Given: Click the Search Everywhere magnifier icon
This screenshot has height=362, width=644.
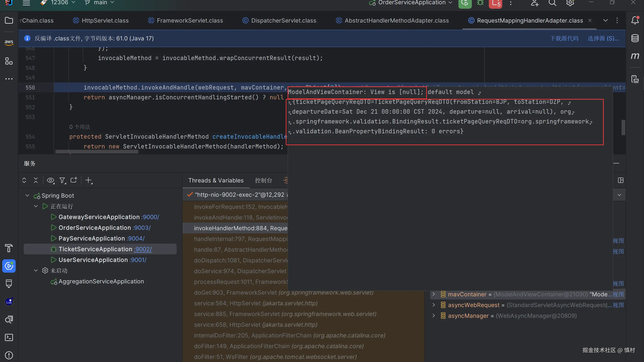Looking at the screenshot, I should [552, 3].
